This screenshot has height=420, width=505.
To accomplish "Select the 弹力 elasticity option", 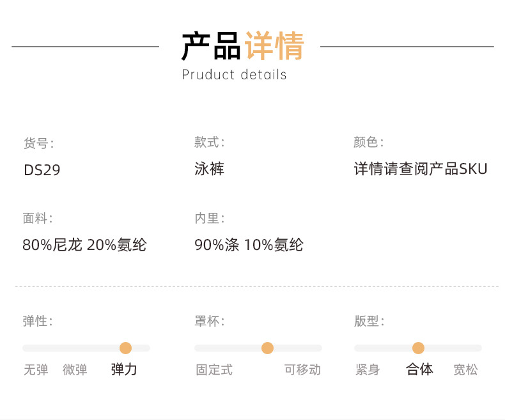I will (124, 369).
